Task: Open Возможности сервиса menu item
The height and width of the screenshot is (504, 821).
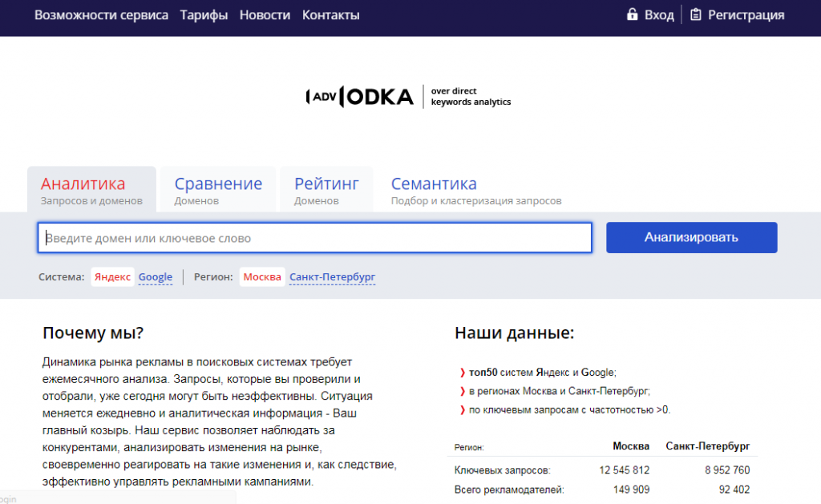Action: 101,14
